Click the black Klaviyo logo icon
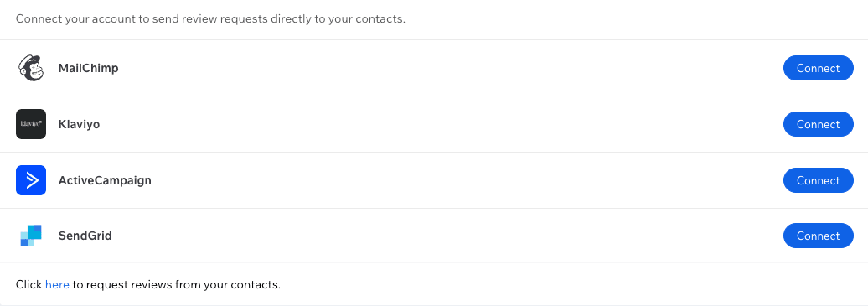 [31, 124]
